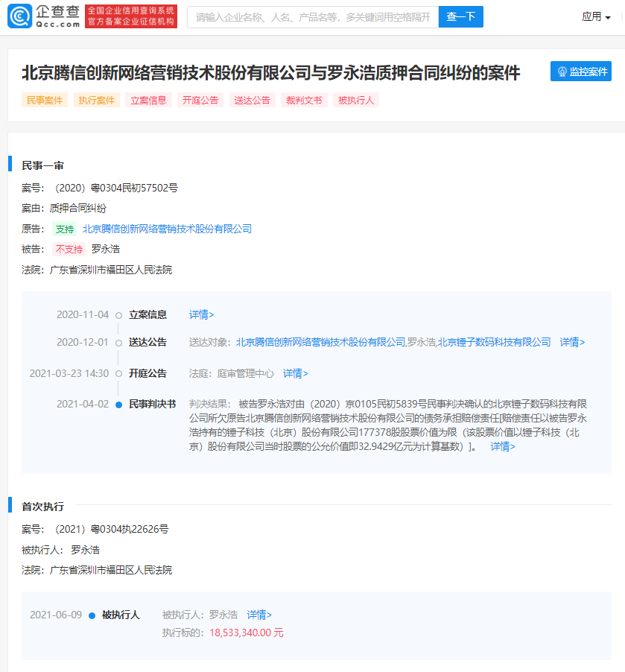The image size is (625, 672).
Task: Select the 被执行人 tag
Action: click(x=357, y=100)
